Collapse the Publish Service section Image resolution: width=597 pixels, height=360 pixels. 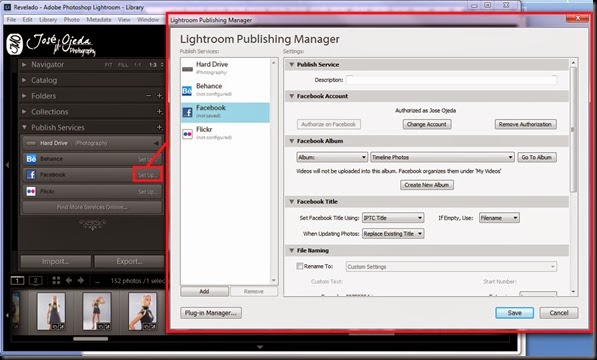tap(292, 65)
